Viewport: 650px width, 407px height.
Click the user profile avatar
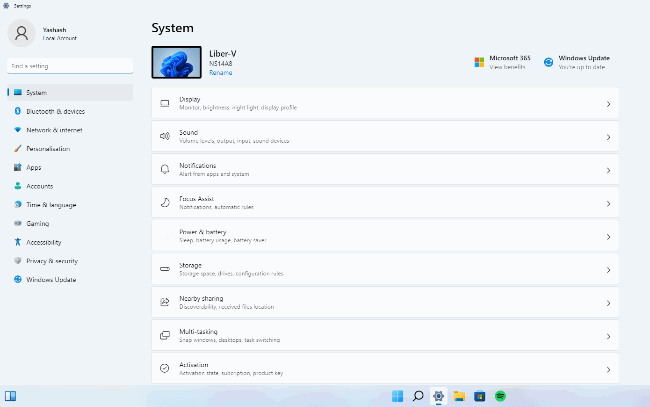[x=22, y=33]
